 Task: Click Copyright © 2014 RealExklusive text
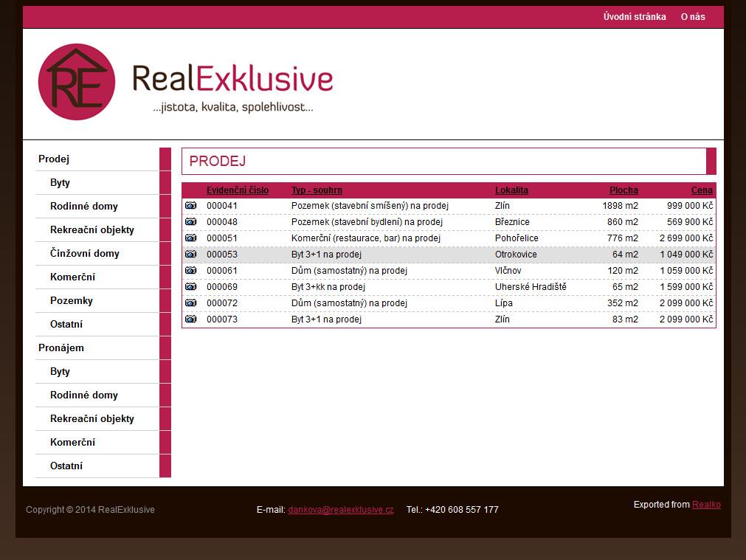click(91, 510)
